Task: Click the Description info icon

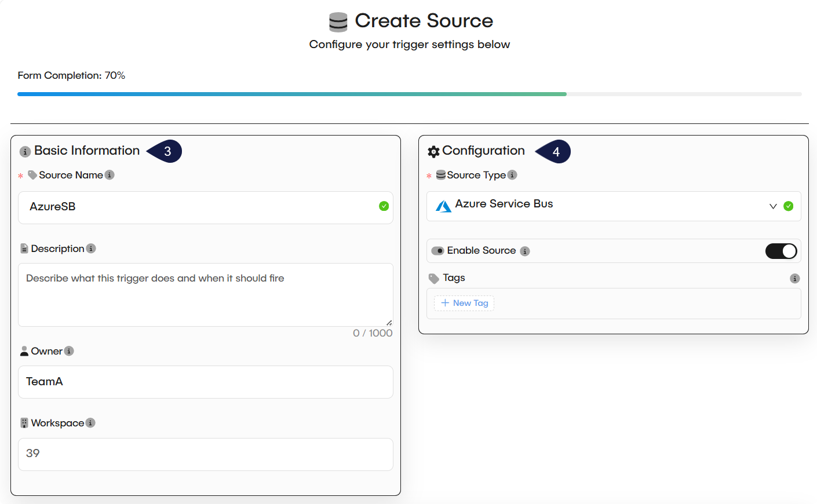Action: tap(91, 249)
